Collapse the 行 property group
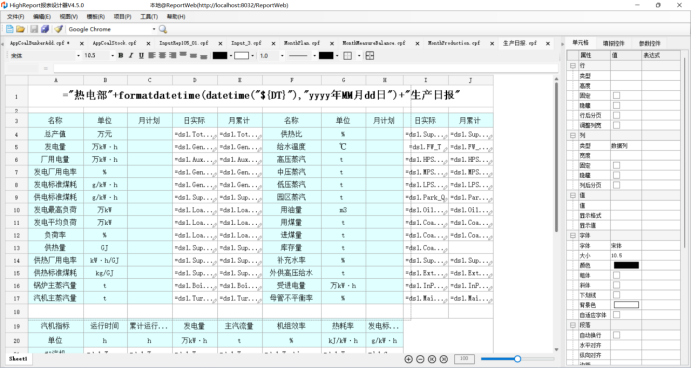 (x=572, y=65)
